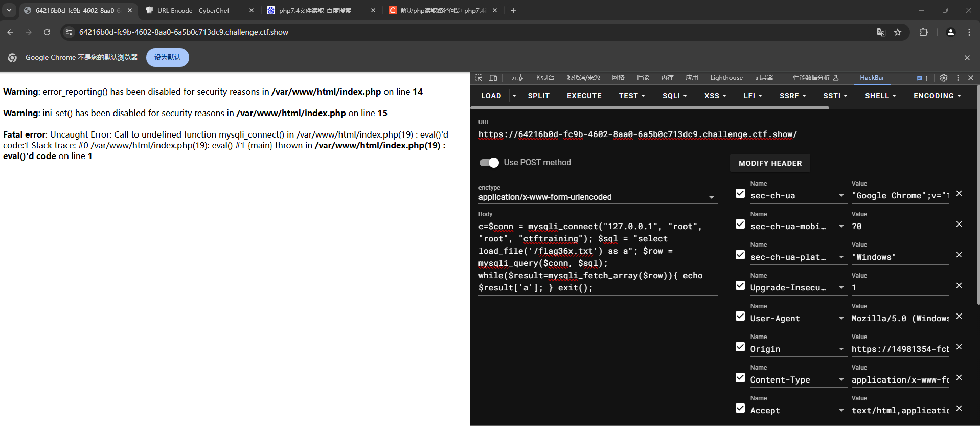Open the LFI dropdown menu
Viewport: 980px width, 426px height.
753,96
